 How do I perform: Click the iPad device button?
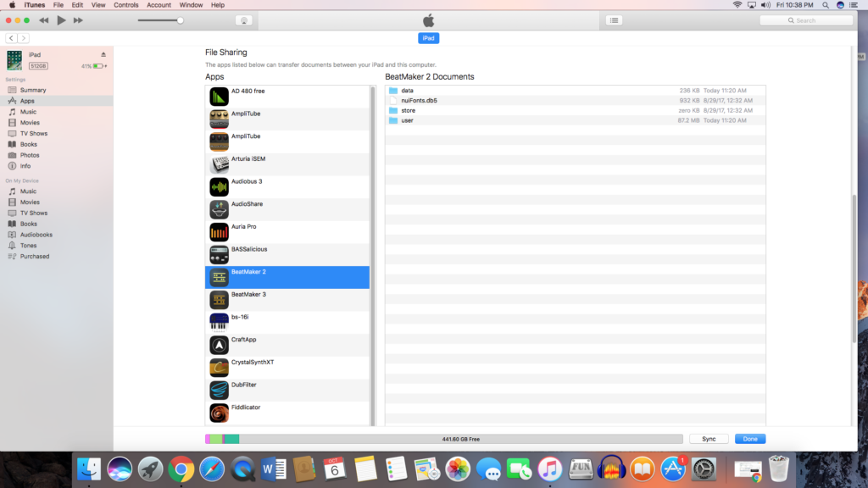click(428, 38)
